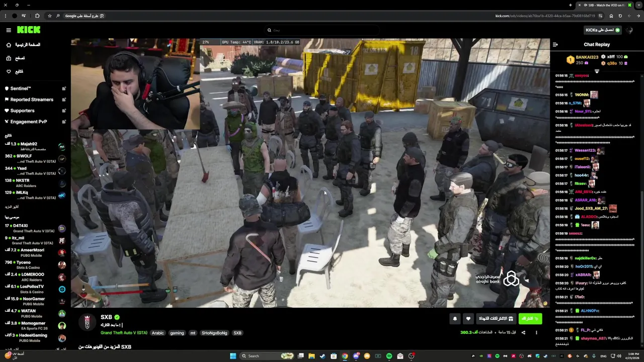Open the Kick hamburger menu
644x362 pixels.
(9, 30)
